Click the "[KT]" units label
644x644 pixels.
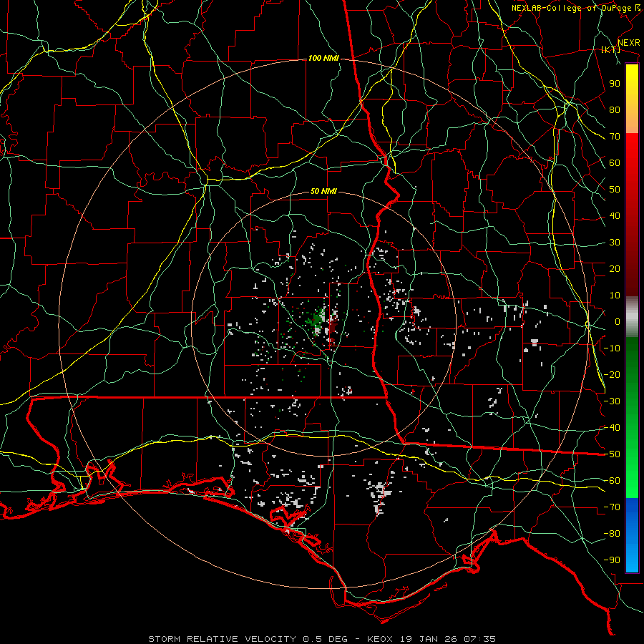610,49
